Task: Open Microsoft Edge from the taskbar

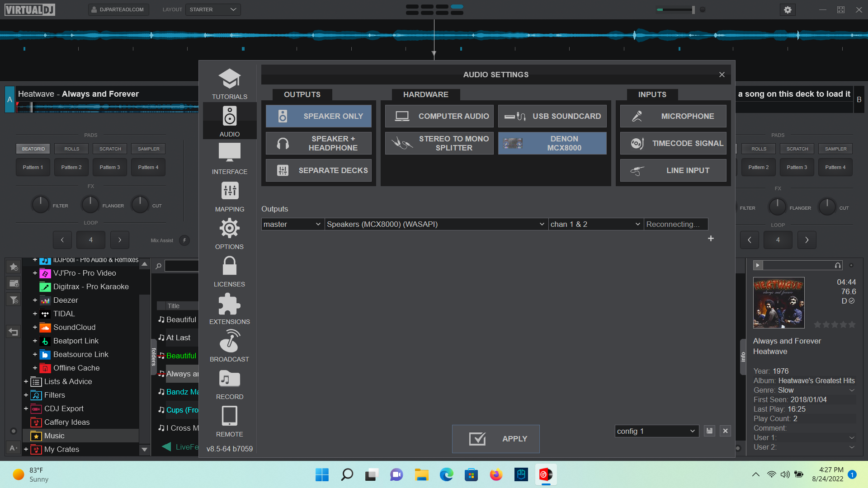Action: pyautogui.click(x=446, y=474)
